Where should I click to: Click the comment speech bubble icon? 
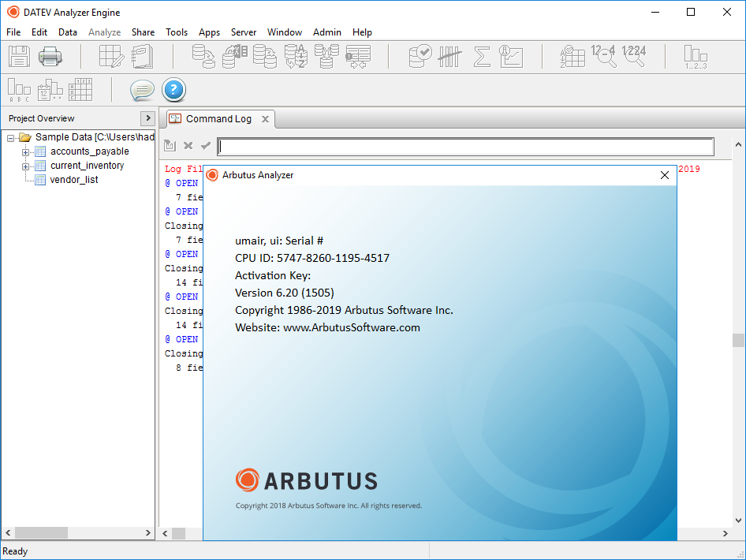click(x=142, y=90)
